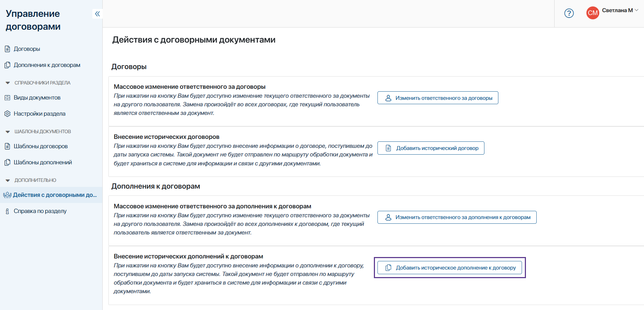644x310 pixels.
Task: Collapse the Шаблоны документов section
Action: (x=8, y=132)
